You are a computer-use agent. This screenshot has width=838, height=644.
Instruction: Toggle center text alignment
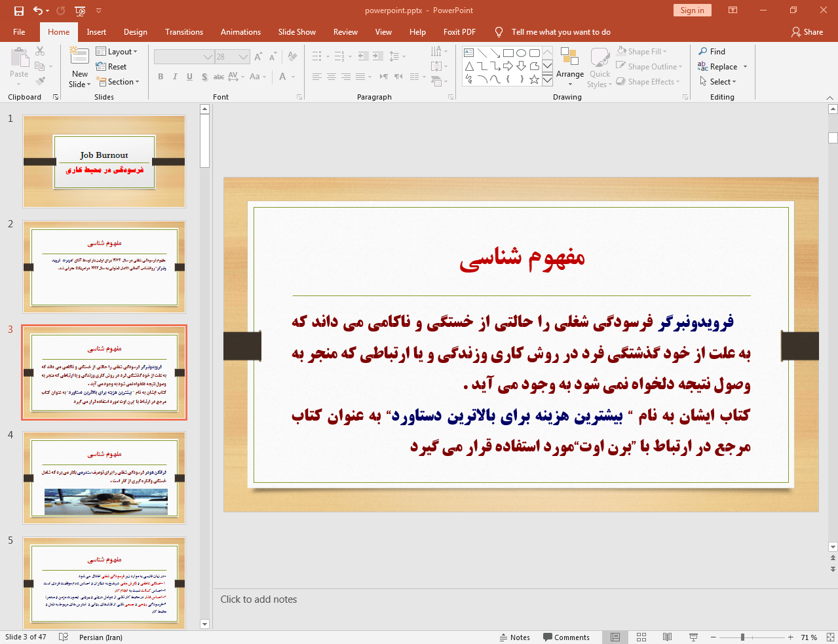point(332,77)
